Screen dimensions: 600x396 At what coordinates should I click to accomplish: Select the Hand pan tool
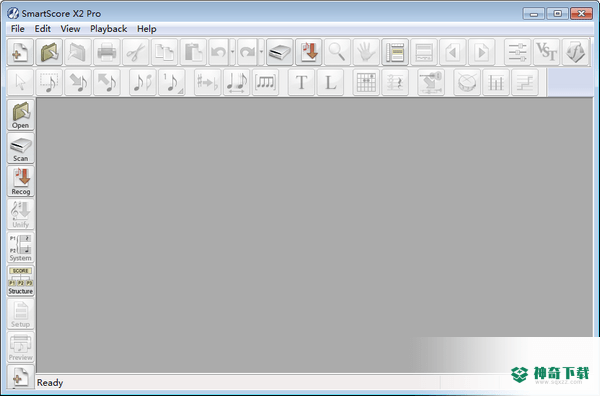coord(366,52)
